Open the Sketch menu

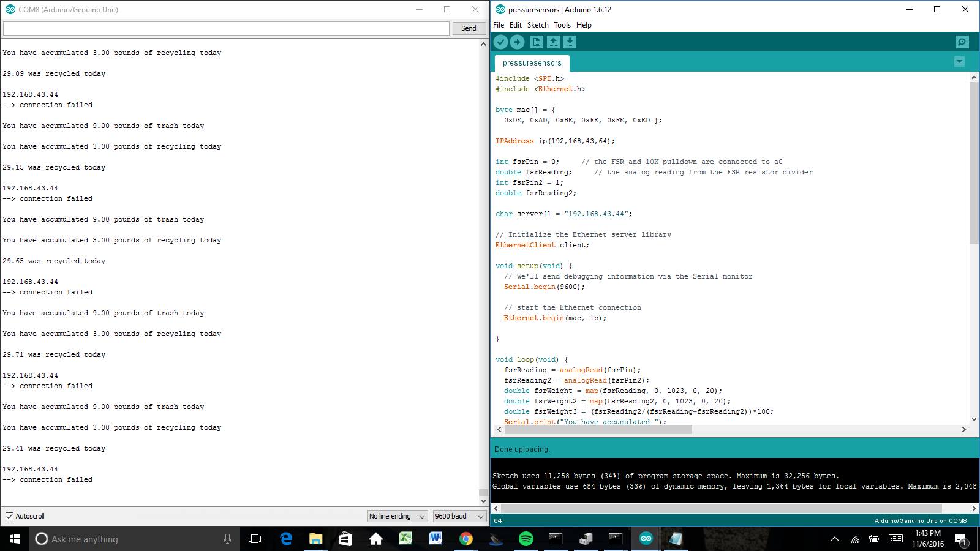[x=538, y=25]
